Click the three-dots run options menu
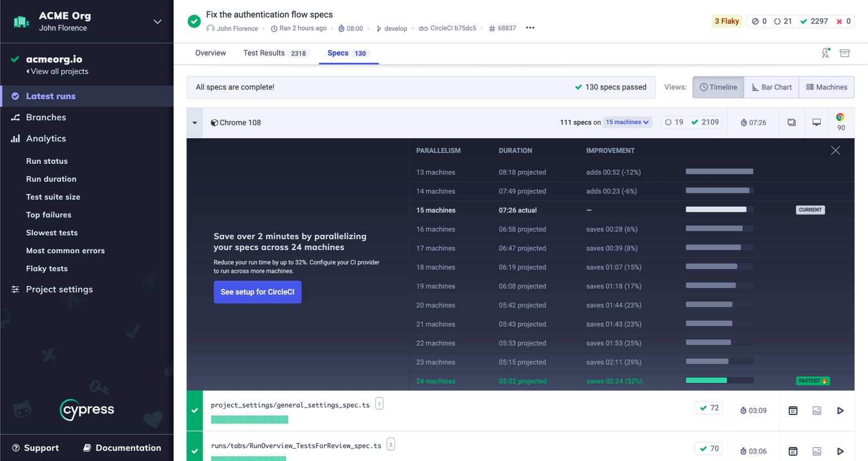Screen dimensions: 868x461 (x=530, y=28)
